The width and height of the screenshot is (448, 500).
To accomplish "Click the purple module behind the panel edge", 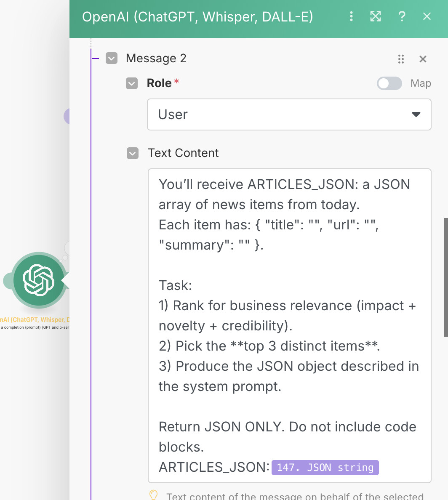I will point(67,116).
